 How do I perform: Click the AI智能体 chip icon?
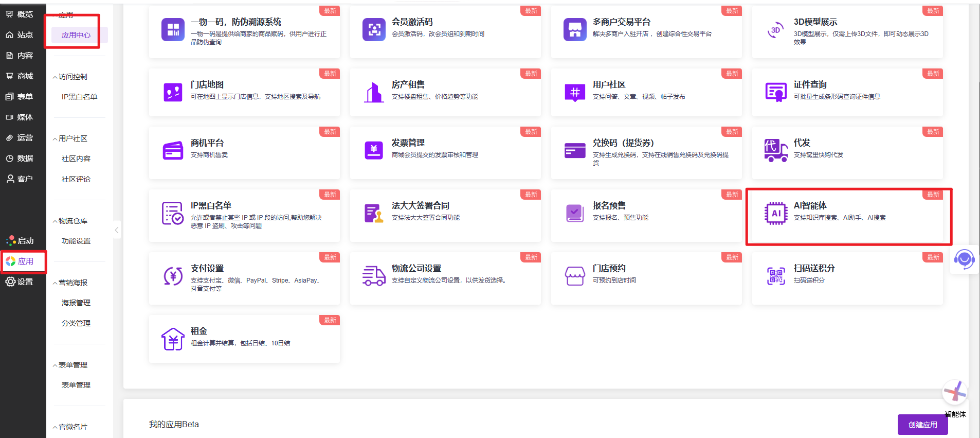point(776,213)
